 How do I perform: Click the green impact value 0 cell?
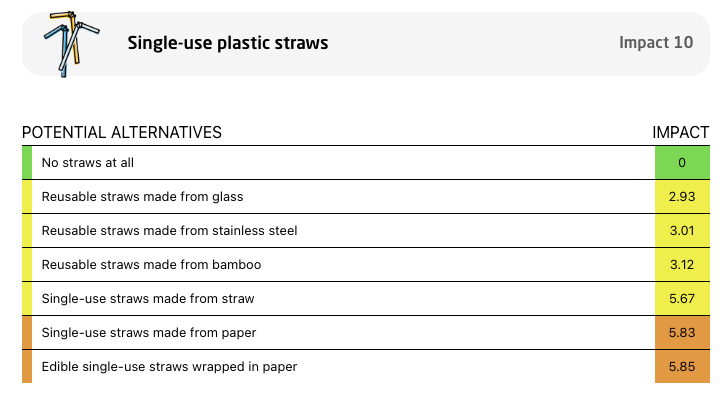[x=682, y=162]
